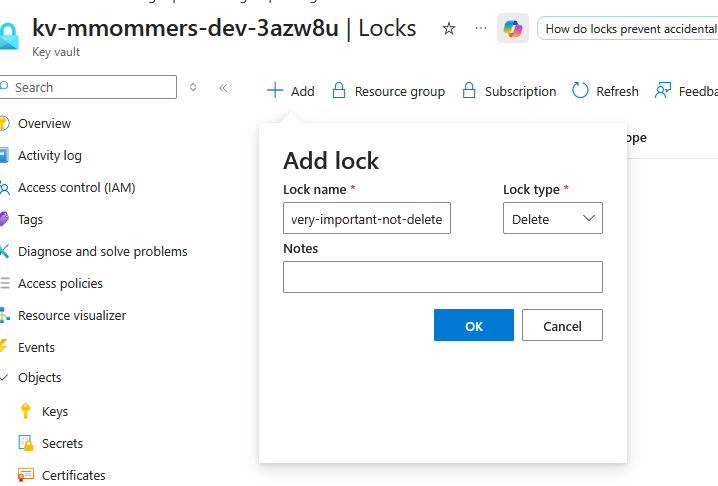
Task: Click the Add lock plus icon
Action: [x=275, y=90]
